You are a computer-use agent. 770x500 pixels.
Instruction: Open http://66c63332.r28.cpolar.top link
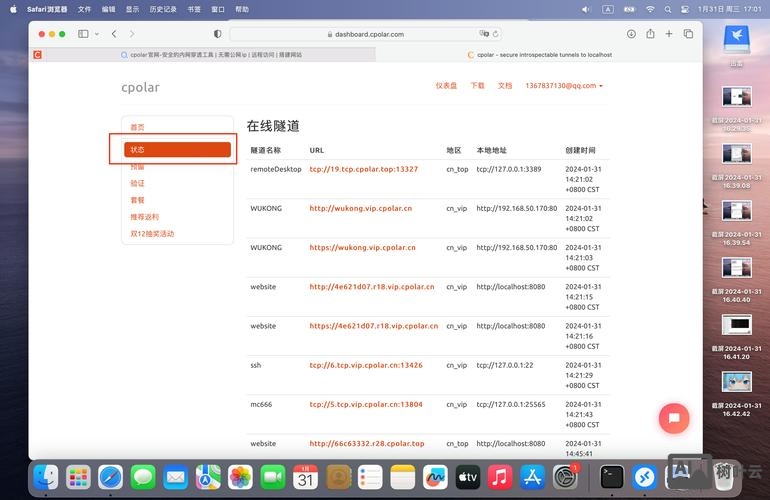(x=367, y=444)
